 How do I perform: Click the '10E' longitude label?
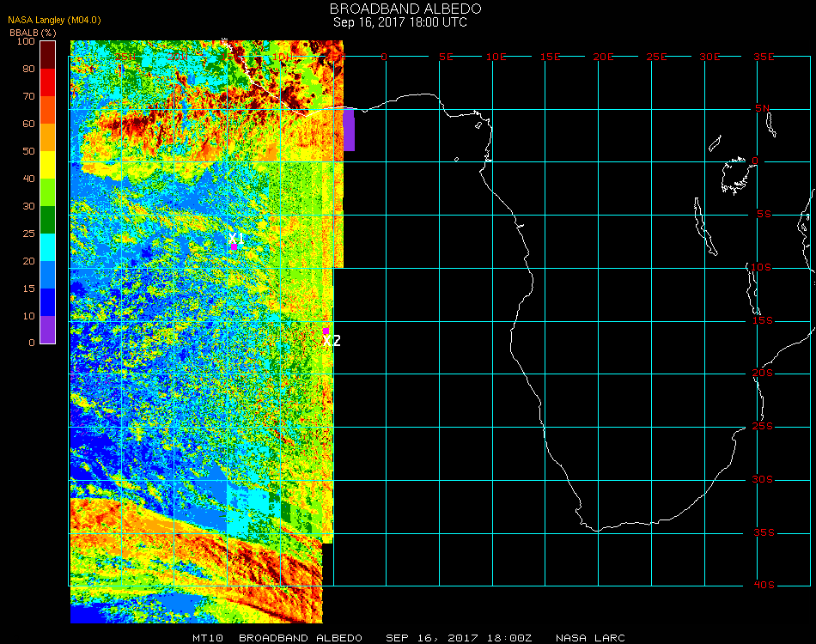496,57
